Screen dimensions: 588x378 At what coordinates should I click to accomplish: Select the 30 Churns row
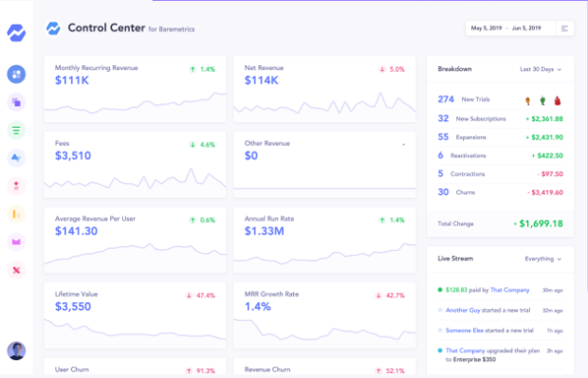tap(500, 192)
